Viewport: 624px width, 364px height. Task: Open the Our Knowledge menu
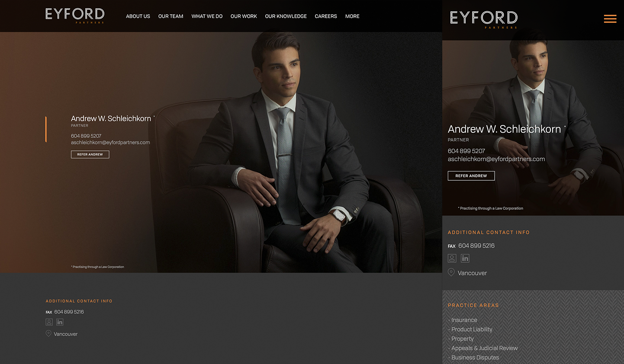coord(286,16)
